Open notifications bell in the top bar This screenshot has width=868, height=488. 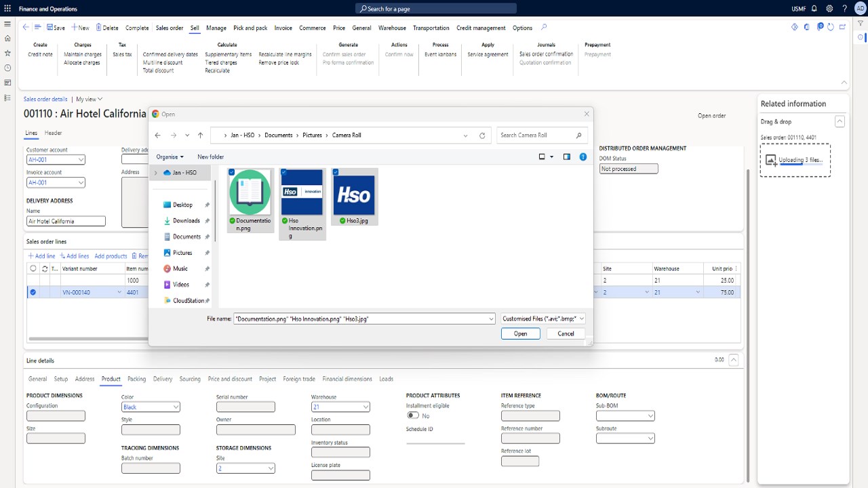coord(814,9)
